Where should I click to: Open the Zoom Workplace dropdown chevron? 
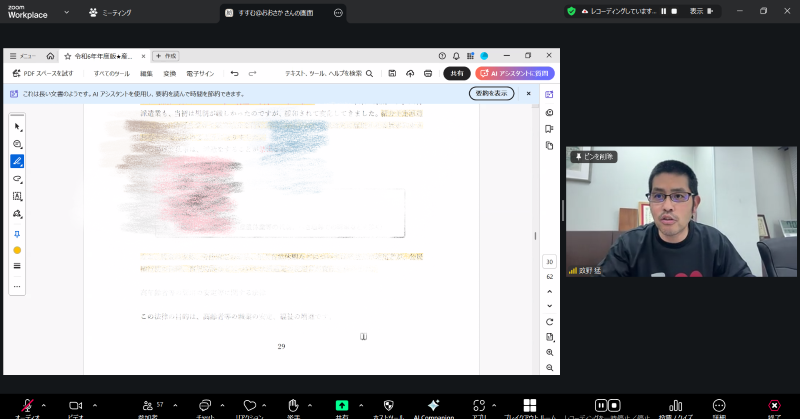tap(66, 13)
